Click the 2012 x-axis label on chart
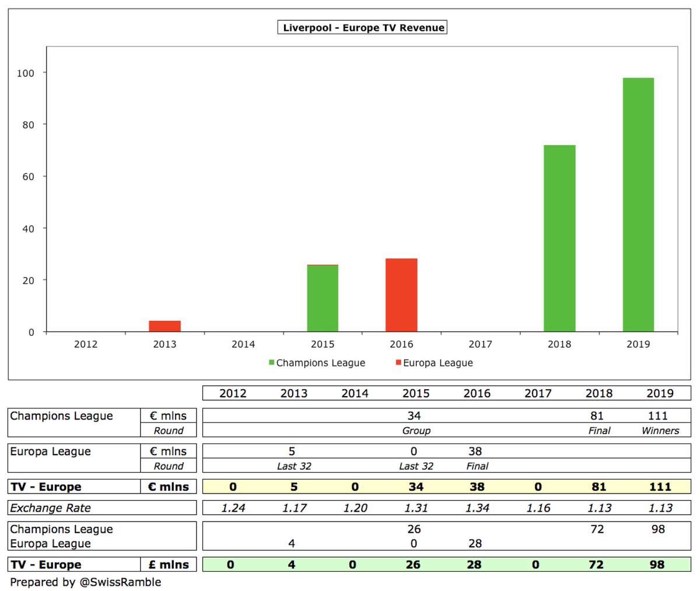This screenshot has width=700, height=591. click(x=86, y=344)
